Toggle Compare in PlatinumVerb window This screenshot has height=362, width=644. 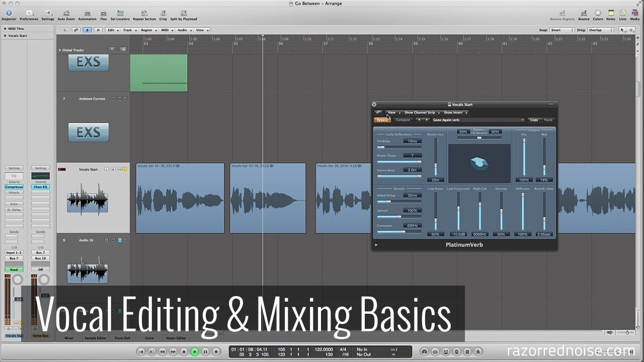click(403, 120)
